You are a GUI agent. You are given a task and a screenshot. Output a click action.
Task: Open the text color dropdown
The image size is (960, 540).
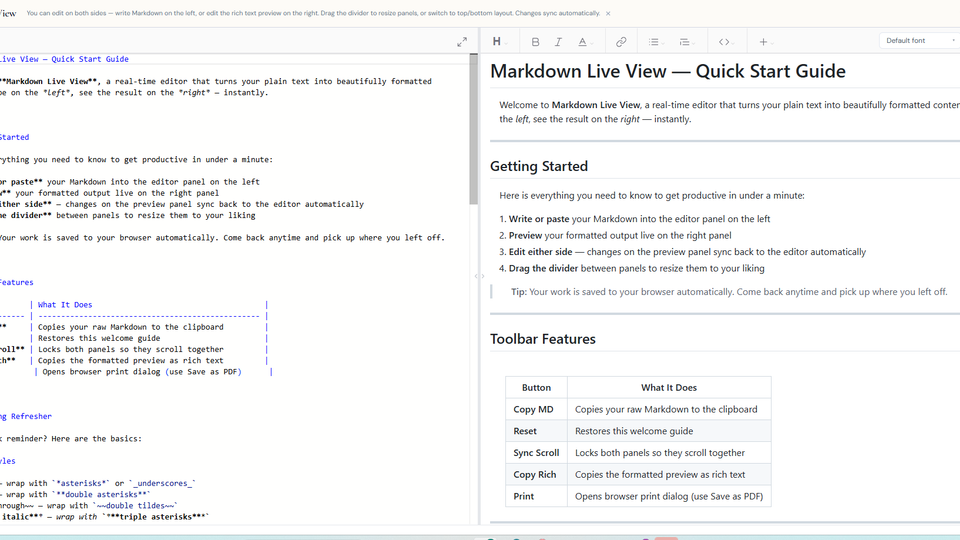click(x=585, y=42)
